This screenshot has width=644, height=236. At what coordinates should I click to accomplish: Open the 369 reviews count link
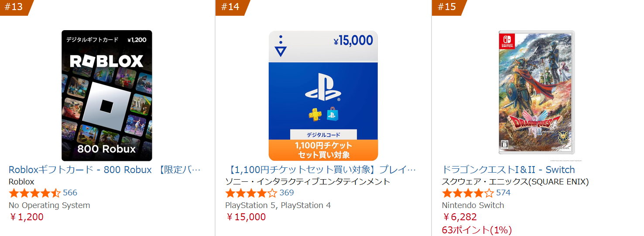[x=287, y=193]
